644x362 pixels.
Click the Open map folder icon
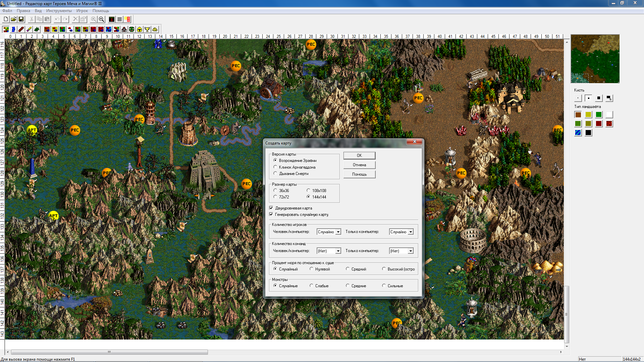tap(13, 19)
